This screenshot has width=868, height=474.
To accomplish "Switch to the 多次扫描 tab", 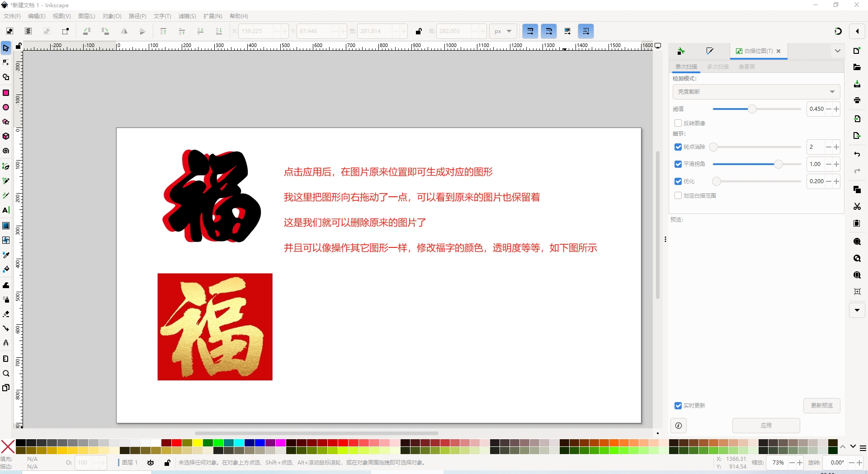I will [717, 67].
